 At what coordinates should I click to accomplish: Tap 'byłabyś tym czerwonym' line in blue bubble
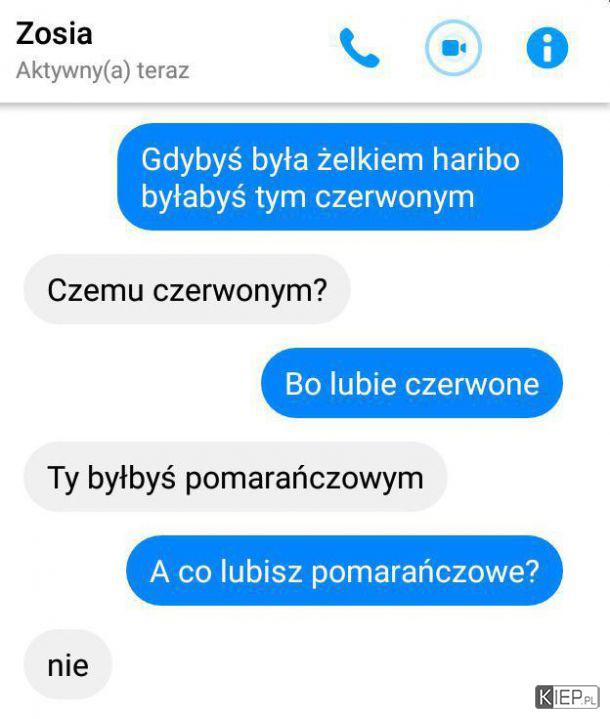pos(307,198)
